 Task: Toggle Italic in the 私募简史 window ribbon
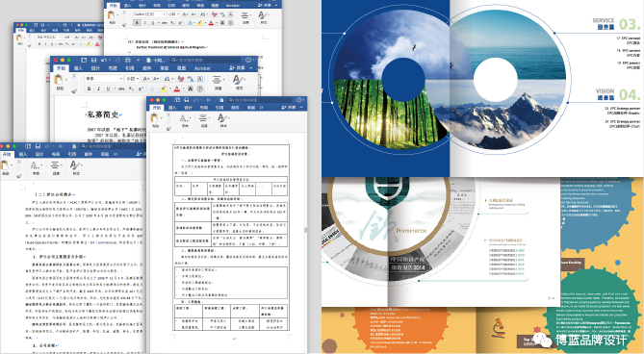pyautogui.click(x=98, y=88)
